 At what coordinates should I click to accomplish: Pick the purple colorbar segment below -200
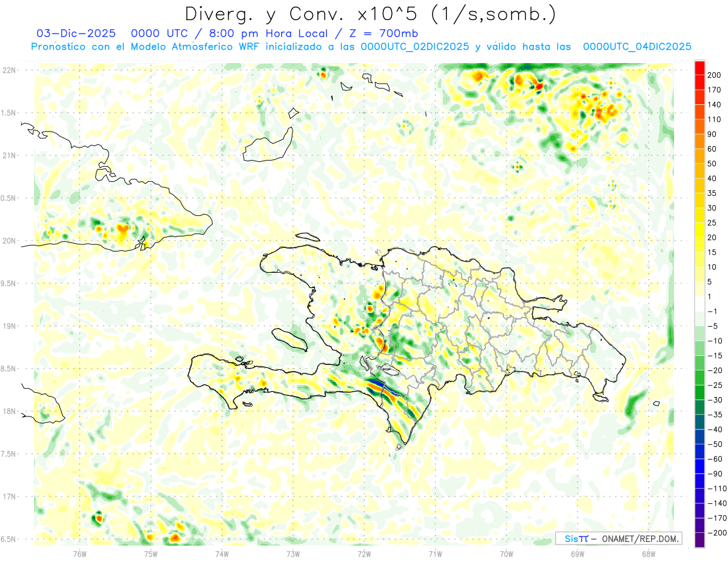(699, 540)
